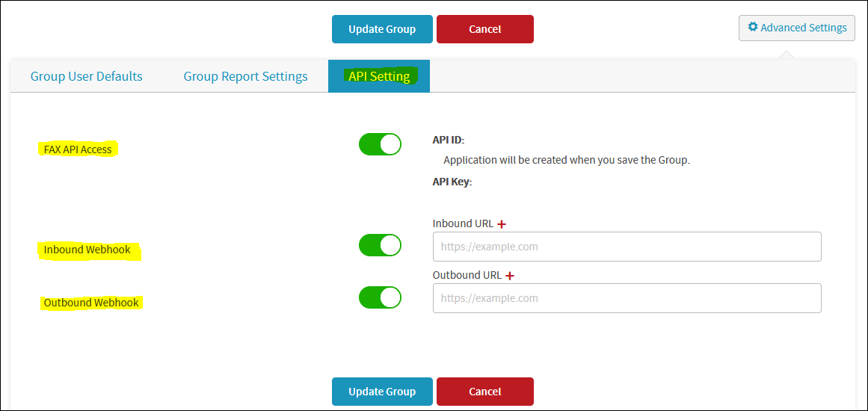
Task: Switch to the Group Report Settings tab
Action: 246,76
